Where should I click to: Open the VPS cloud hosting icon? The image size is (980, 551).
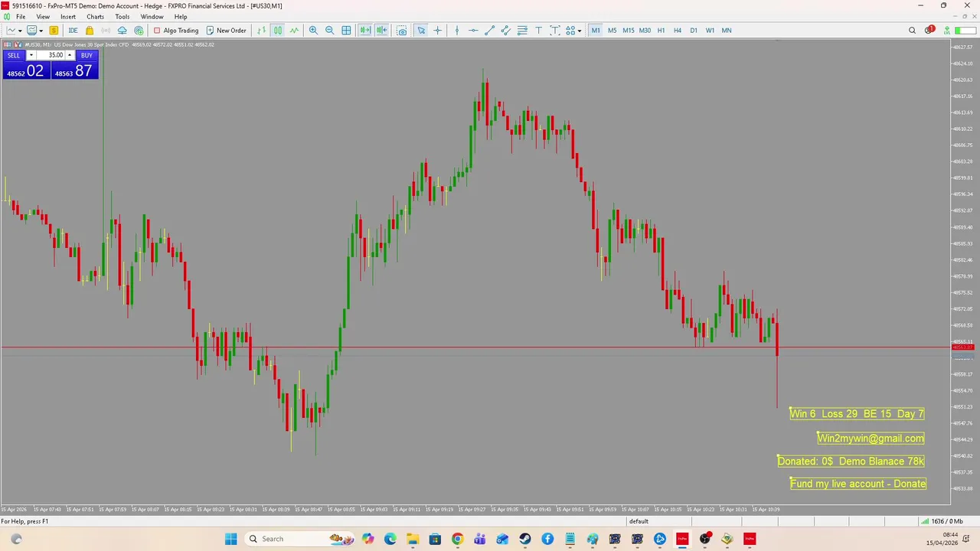(122, 31)
